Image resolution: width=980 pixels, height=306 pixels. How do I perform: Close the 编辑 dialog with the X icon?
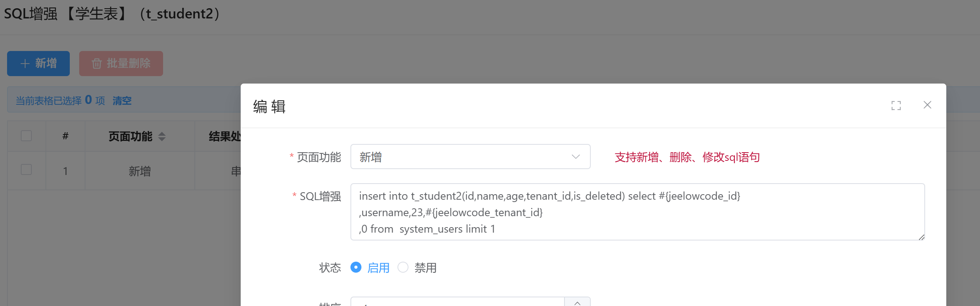pos(927,105)
